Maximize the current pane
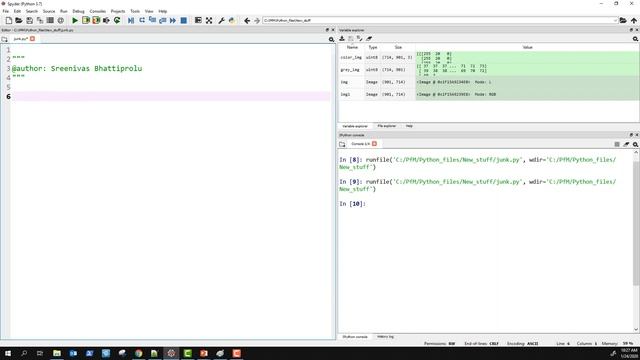Image resolution: width=640 pixels, height=360 pixels. [x=198, y=20]
